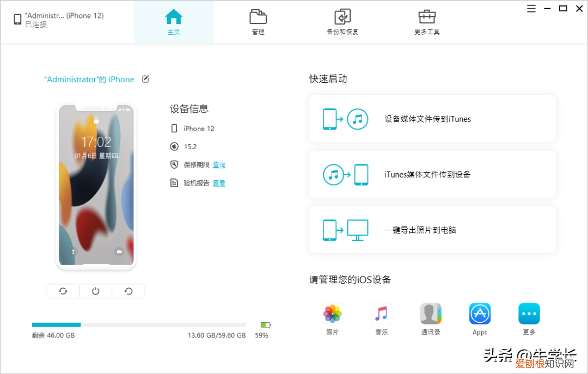The width and height of the screenshot is (588, 374).
Task: Click the Apps App Store icon
Action: [x=480, y=314]
